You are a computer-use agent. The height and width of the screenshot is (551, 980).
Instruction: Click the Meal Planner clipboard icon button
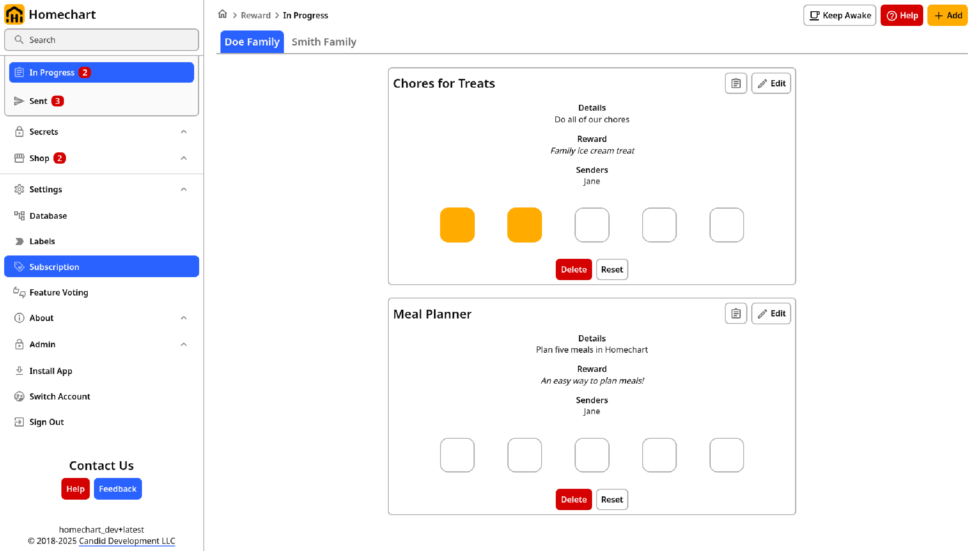pyautogui.click(x=736, y=313)
